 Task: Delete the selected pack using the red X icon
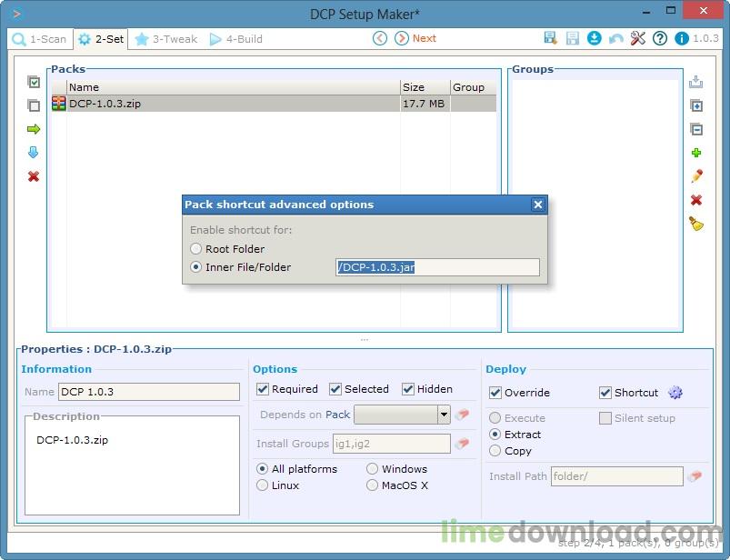[x=34, y=175]
